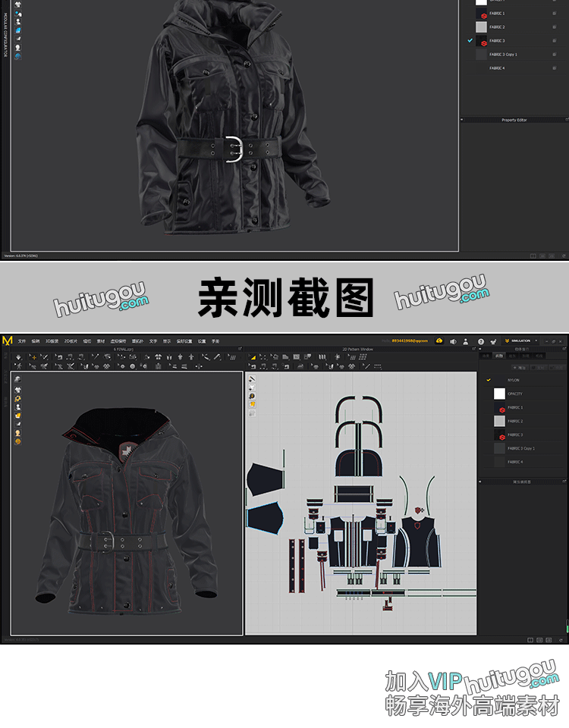Screen dimensions: 569x728
Task: Select the yellow-plus Select/Move tool
Action: (x=33, y=357)
